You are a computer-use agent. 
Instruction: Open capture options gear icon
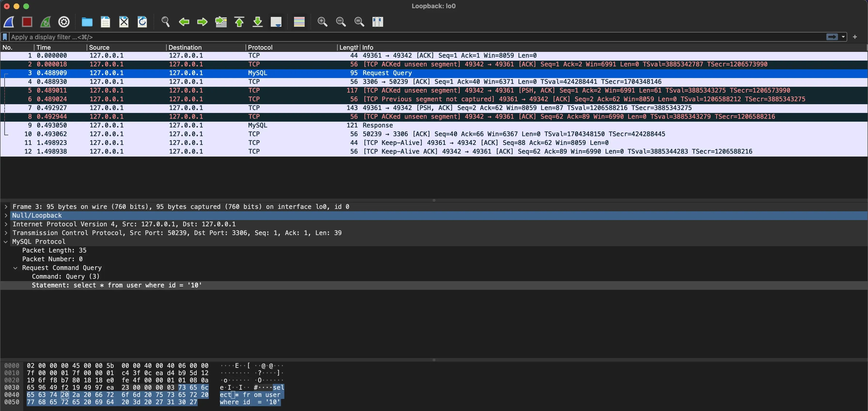point(64,22)
